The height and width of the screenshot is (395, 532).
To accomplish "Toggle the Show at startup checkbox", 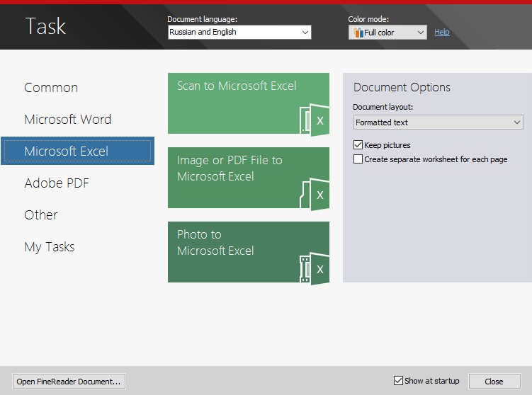I will 398,381.
